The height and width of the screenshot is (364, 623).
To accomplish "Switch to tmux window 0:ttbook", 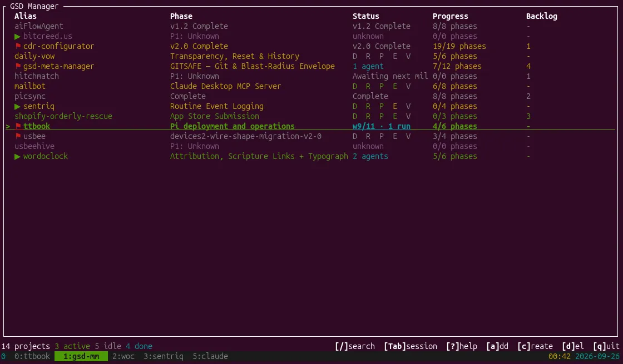I will [x=32, y=356].
